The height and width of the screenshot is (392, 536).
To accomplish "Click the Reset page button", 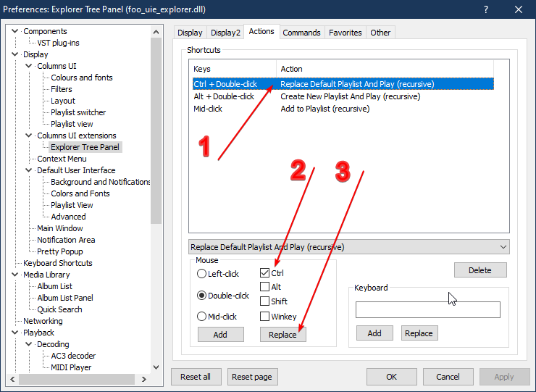I will [253, 377].
